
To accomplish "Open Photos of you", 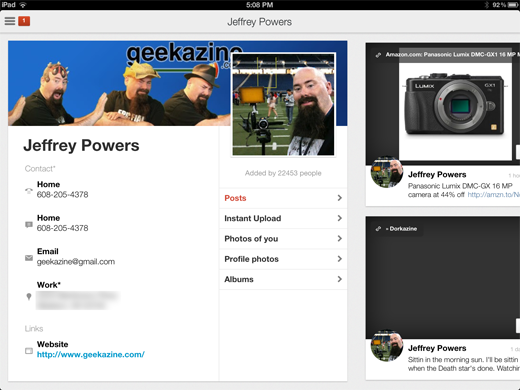I will (x=283, y=239).
